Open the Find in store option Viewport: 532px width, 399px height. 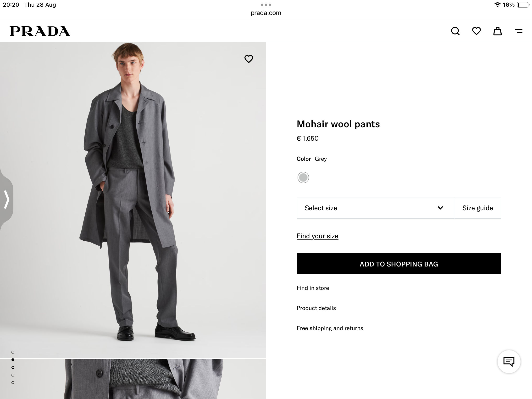click(x=313, y=288)
